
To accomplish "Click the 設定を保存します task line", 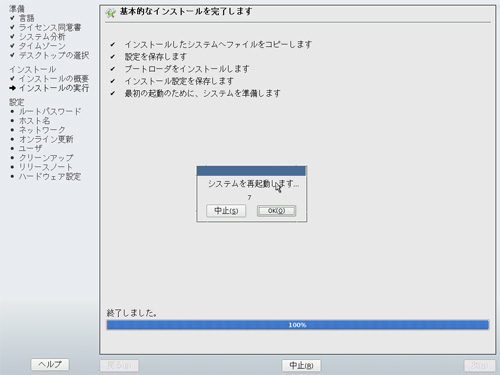I will coord(156,57).
